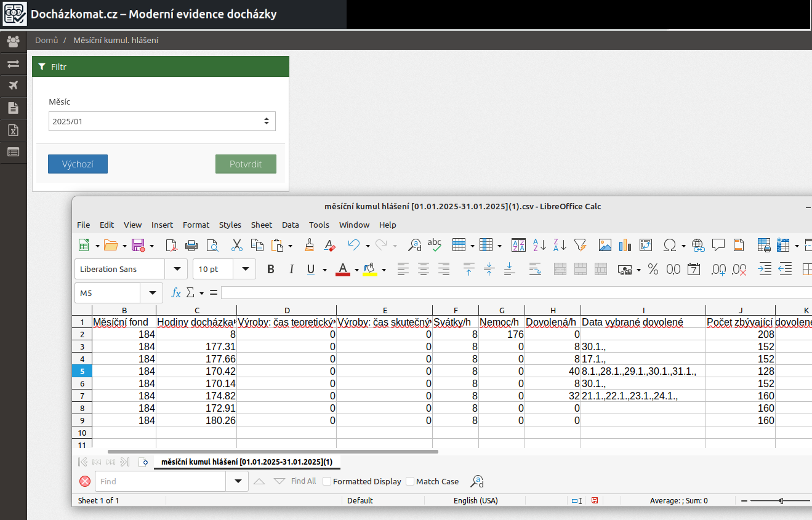812x520 pixels.
Task: Toggle Bold formatting
Action: pyautogui.click(x=270, y=269)
